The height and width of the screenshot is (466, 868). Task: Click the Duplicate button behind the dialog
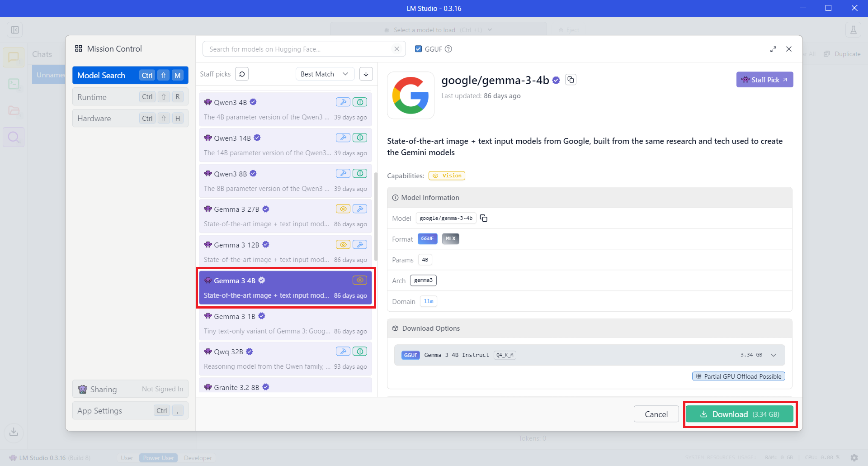(842, 54)
